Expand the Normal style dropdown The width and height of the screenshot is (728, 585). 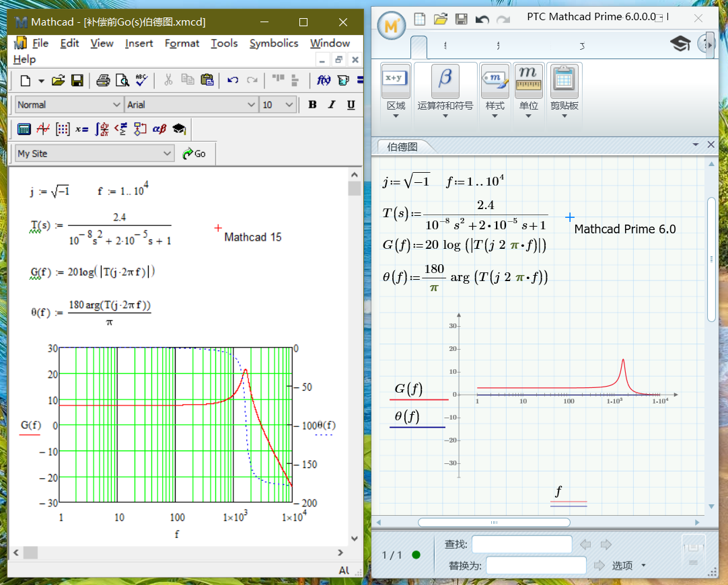[x=116, y=105]
